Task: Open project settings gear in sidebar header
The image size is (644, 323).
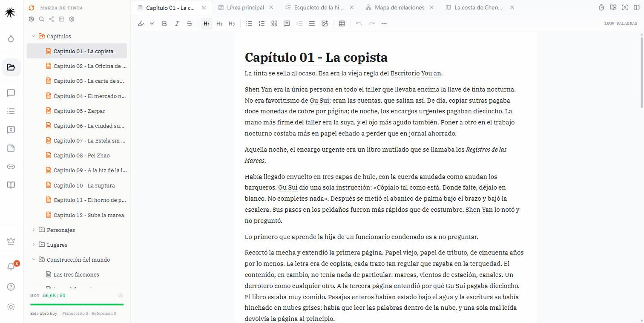Action: point(72,19)
